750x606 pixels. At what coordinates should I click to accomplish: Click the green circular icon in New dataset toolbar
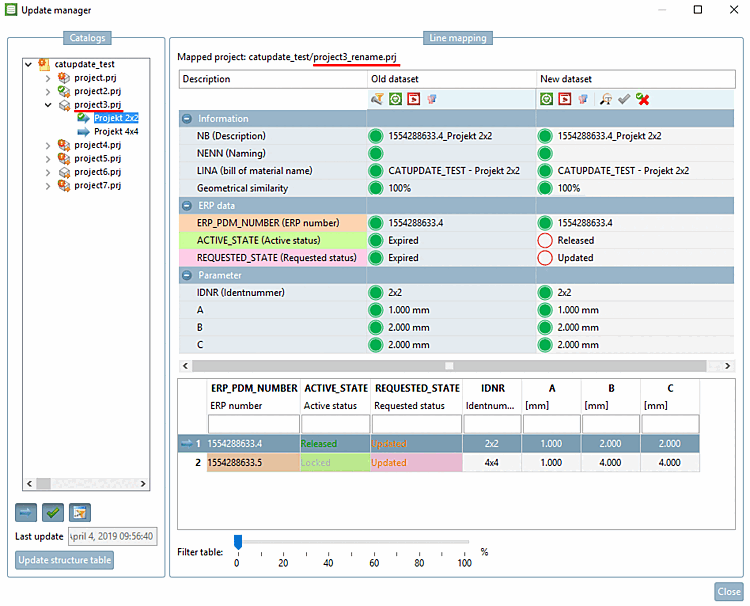(547, 99)
